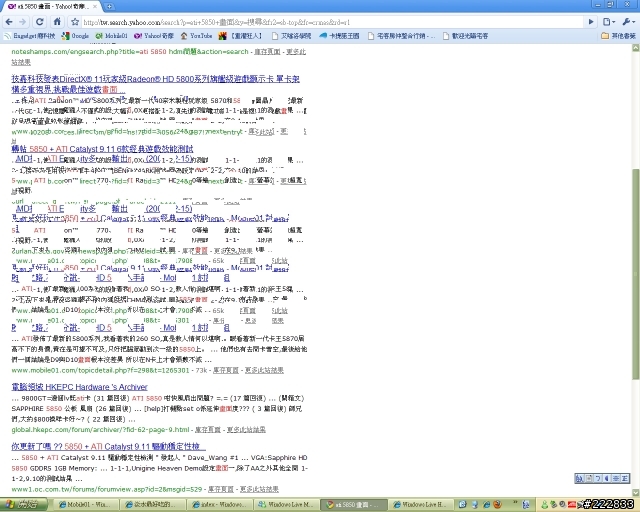
Task: Open the YouTube bookmark
Action: [x=196, y=36]
